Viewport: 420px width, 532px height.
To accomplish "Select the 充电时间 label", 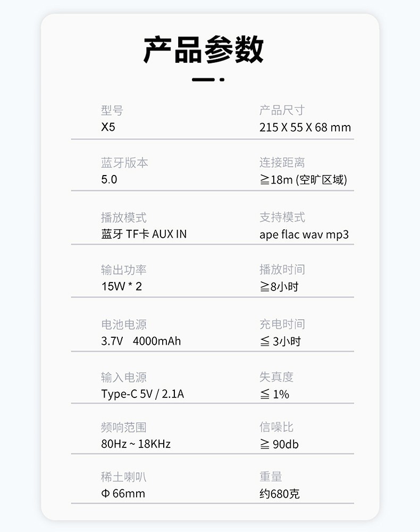I will (x=282, y=324).
